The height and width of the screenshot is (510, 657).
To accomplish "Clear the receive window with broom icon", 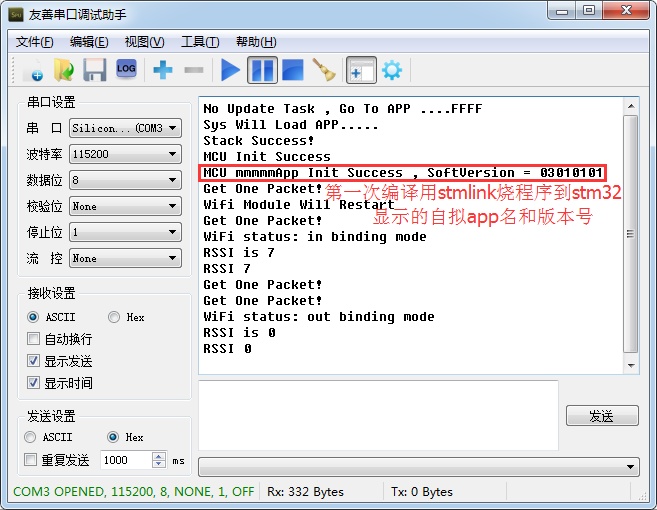I will (324, 70).
